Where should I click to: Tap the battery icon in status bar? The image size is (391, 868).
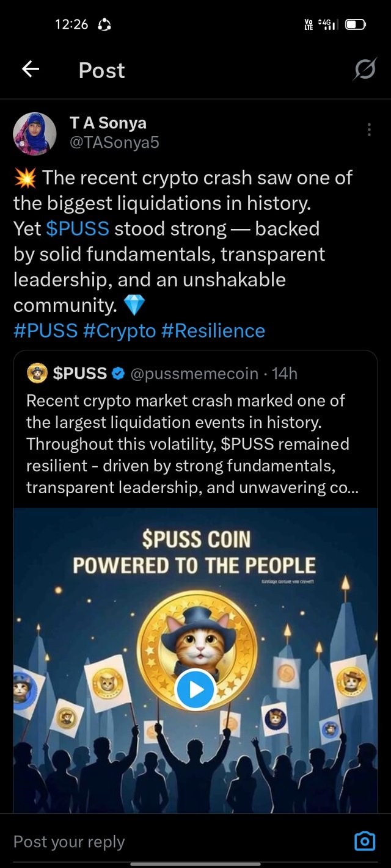(x=356, y=25)
